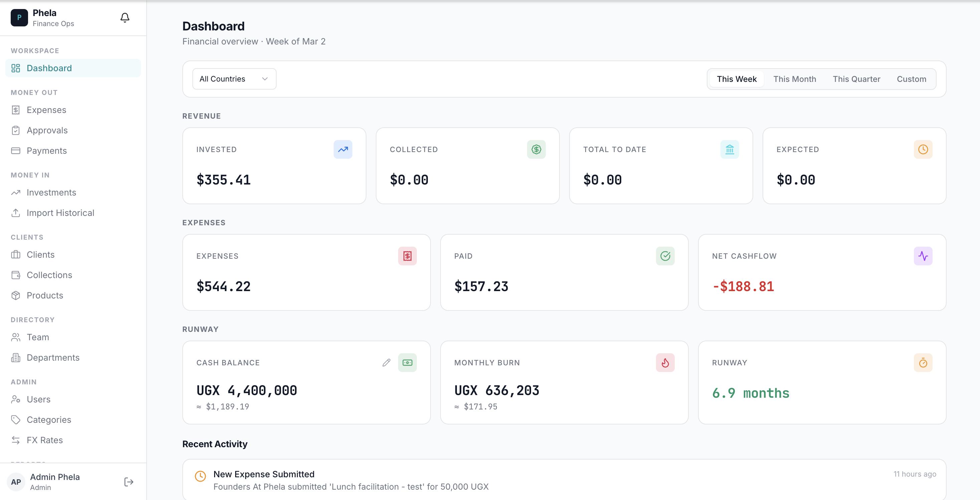
Task: Open Expenses in the sidebar
Action: point(46,110)
